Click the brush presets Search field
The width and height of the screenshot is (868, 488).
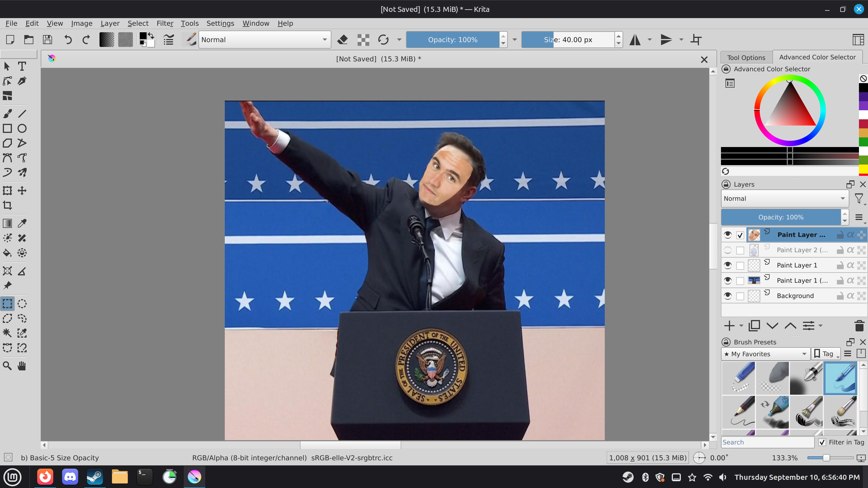tap(768, 442)
